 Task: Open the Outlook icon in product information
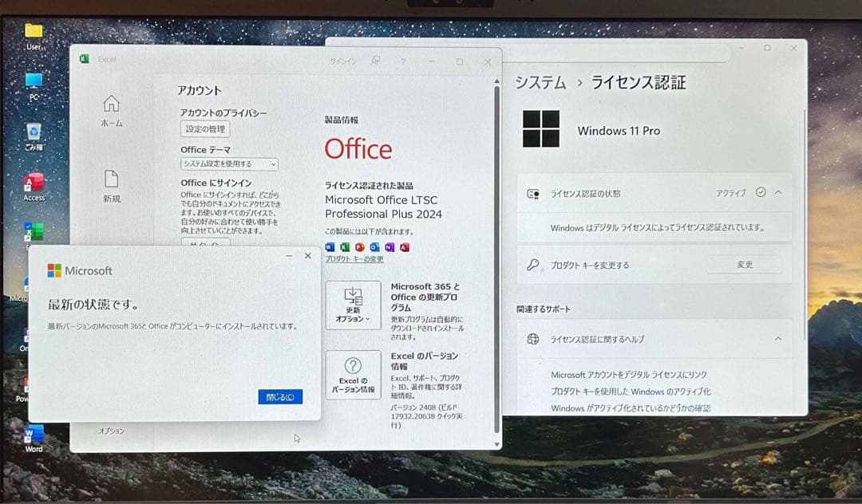pyautogui.click(x=374, y=247)
